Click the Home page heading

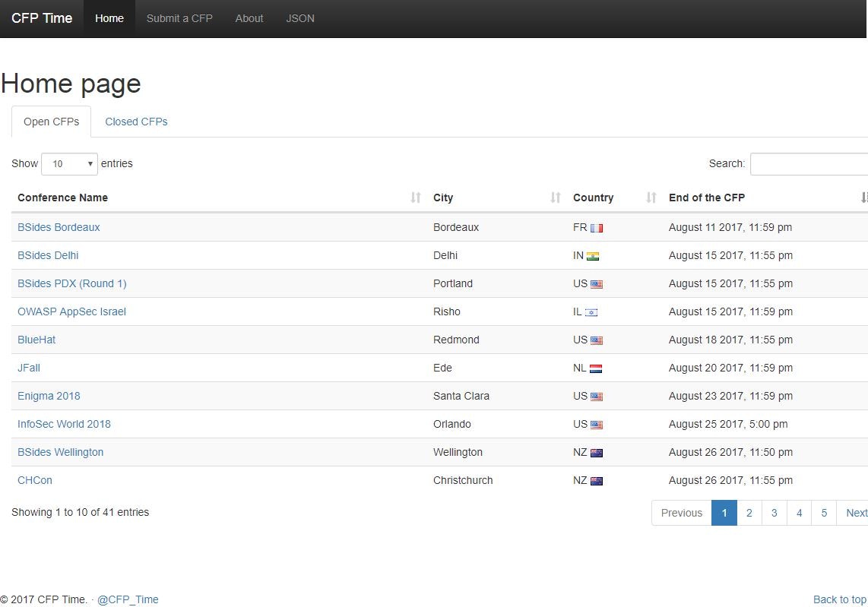click(71, 84)
